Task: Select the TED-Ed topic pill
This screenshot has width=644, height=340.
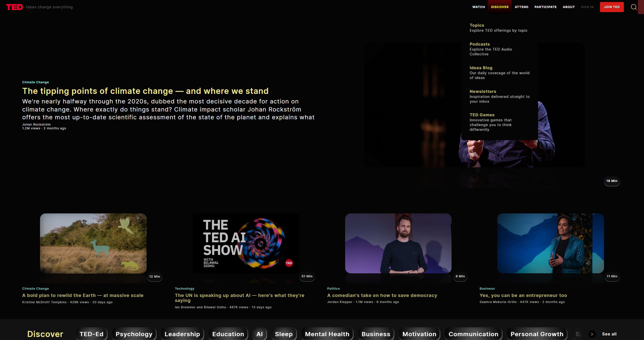Action: (x=92, y=334)
